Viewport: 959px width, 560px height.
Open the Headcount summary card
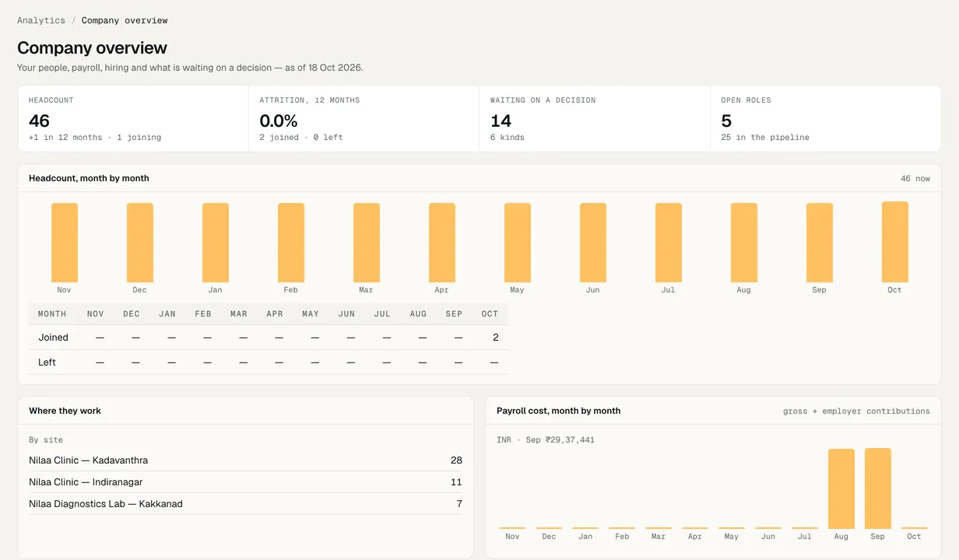(133, 118)
